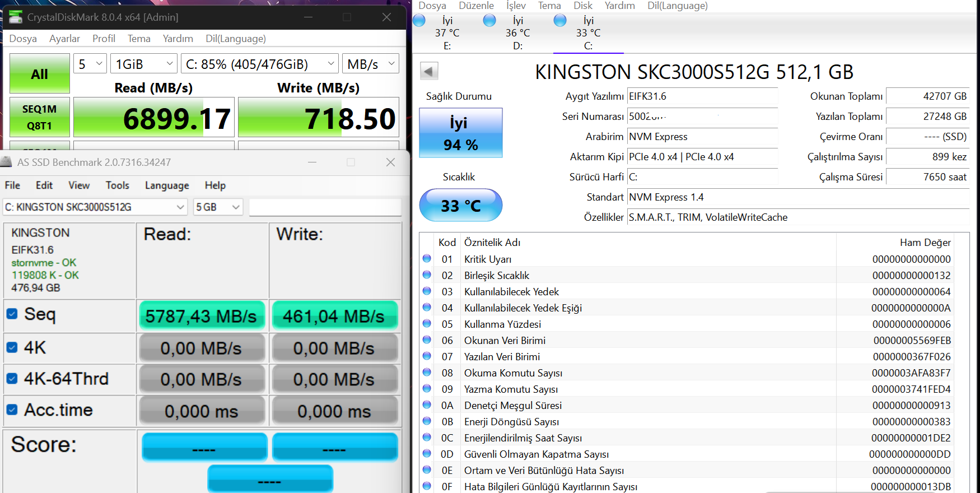The image size is (980, 493).
Task: Open Tools menu in AS SSD Benchmark
Action: click(118, 185)
